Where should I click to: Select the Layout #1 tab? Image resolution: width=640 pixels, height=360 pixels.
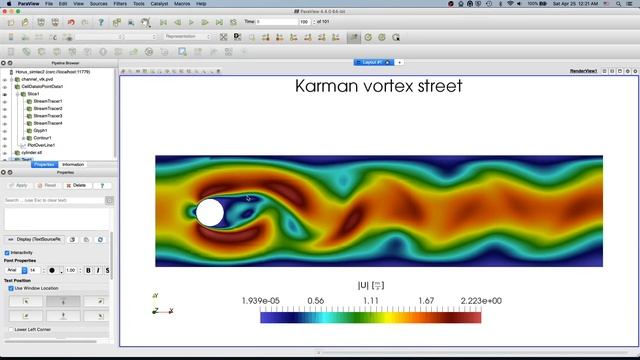pos(373,62)
